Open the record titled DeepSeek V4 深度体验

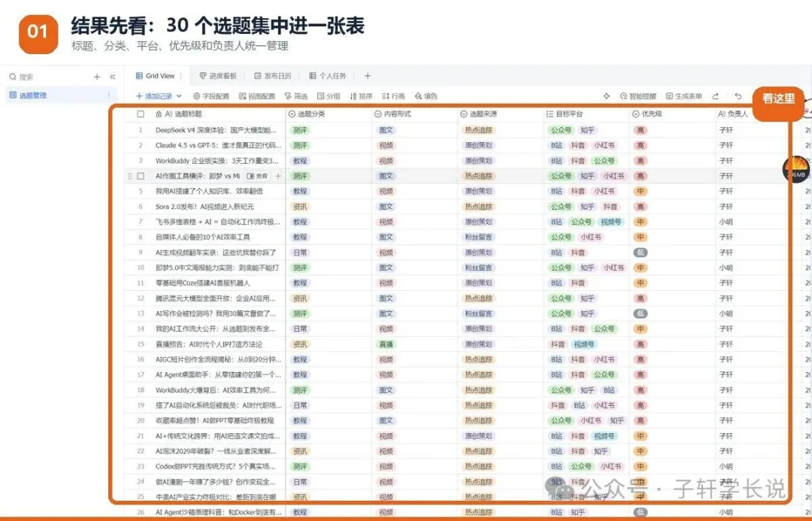click(217, 130)
